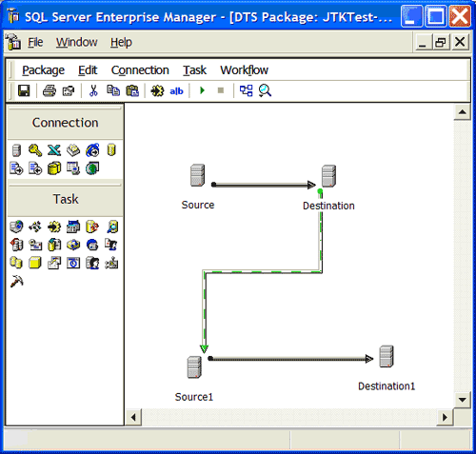This screenshot has height=454, width=476.
Task: Select the Microsoft Access key connection icon
Action: click(35, 150)
